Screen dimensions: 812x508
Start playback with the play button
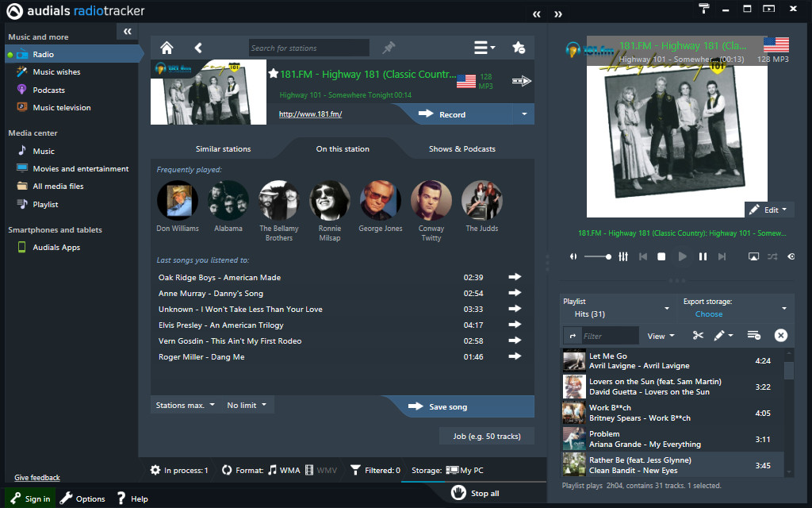[x=683, y=256]
